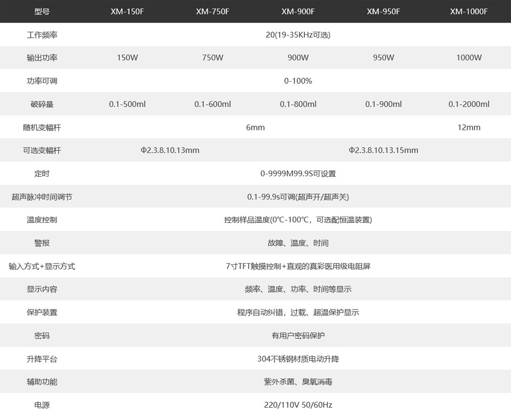
Task: Click the 0-9999M99.9S timer setting text
Action: coord(298,174)
